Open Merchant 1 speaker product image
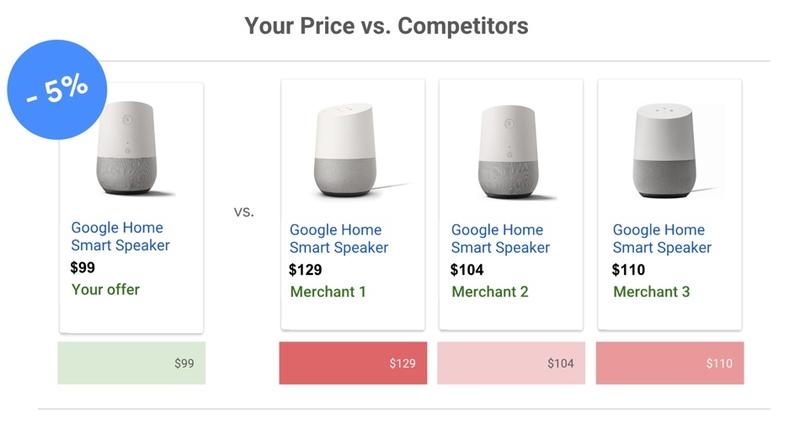This screenshot has width=800, height=435. point(352,150)
